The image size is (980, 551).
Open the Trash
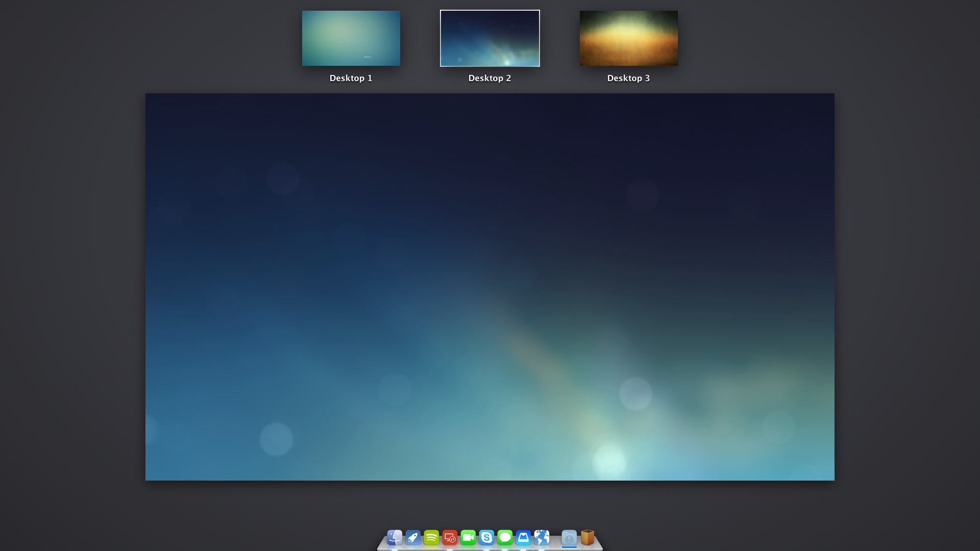tap(587, 538)
